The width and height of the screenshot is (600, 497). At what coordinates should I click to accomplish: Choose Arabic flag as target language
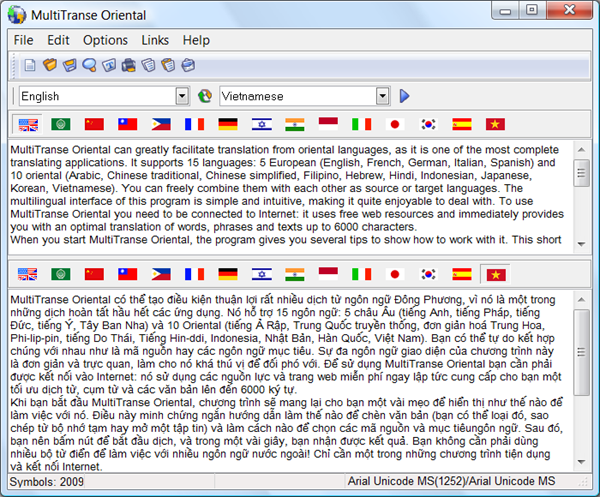60,274
